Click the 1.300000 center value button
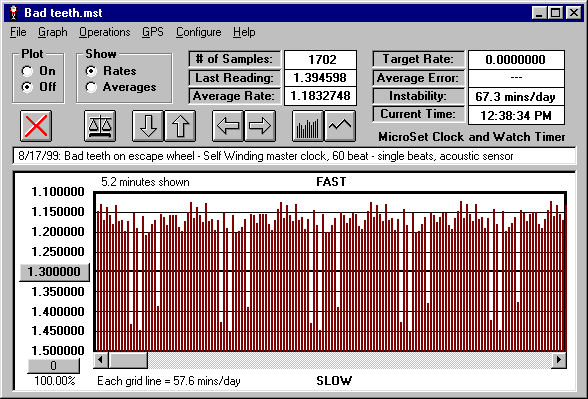Screen dimensions: 588x399 (x=54, y=272)
